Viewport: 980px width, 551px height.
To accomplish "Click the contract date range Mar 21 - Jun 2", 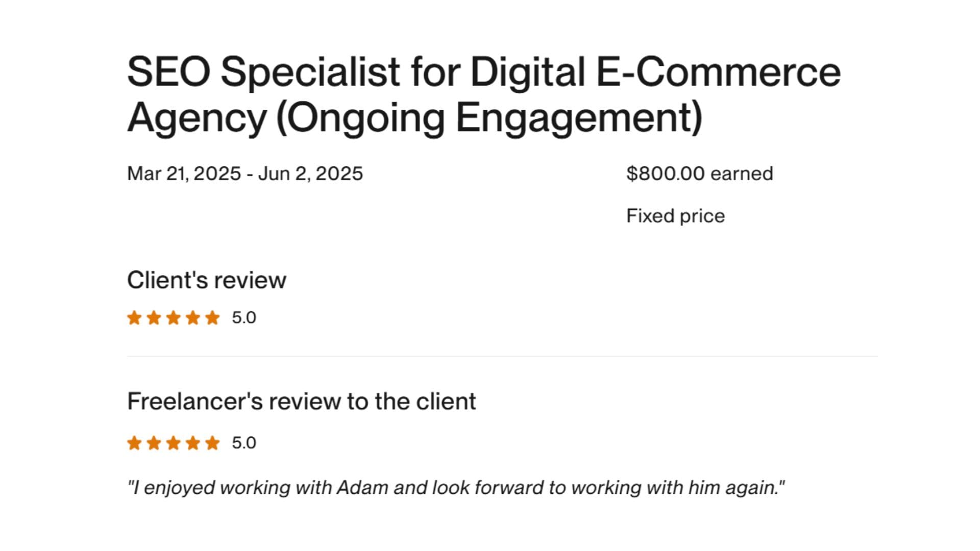I will 245,173.
